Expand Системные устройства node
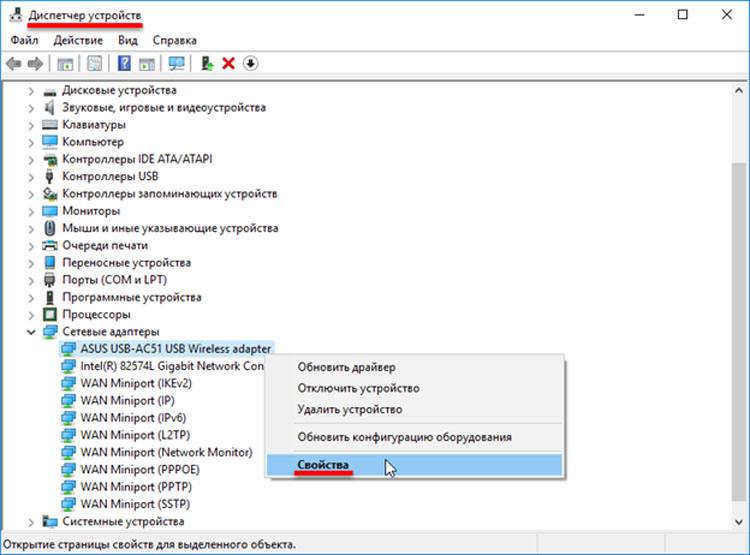This screenshot has width=750, height=555. [x=31, y=522]
